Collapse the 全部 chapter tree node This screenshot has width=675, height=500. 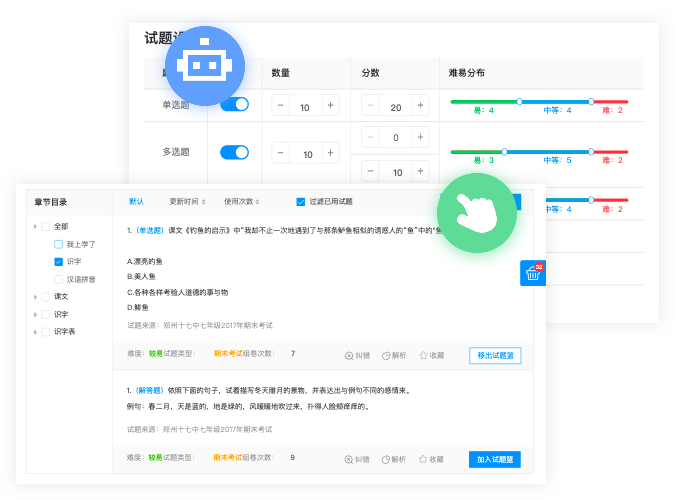(x=36, y=226)
